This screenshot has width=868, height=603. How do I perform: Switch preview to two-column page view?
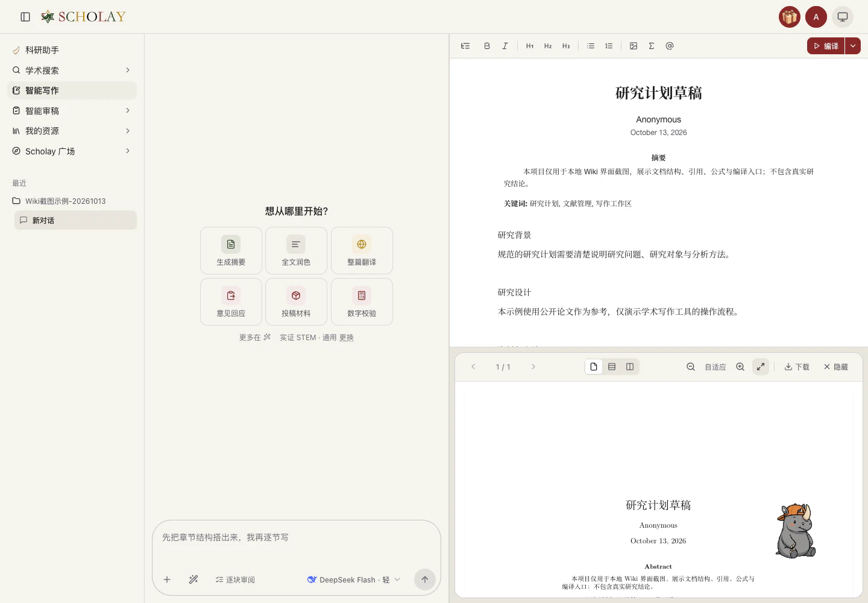tap(630, 367)
